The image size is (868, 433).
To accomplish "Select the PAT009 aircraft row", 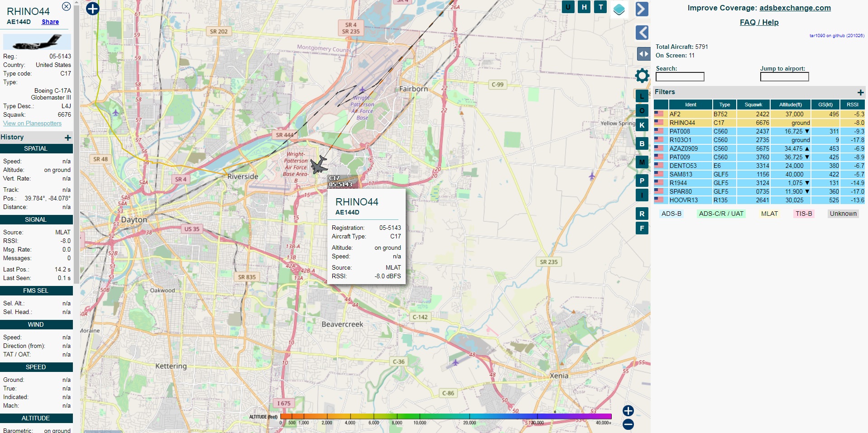I will pyautogui.click(x=759, y=157).
